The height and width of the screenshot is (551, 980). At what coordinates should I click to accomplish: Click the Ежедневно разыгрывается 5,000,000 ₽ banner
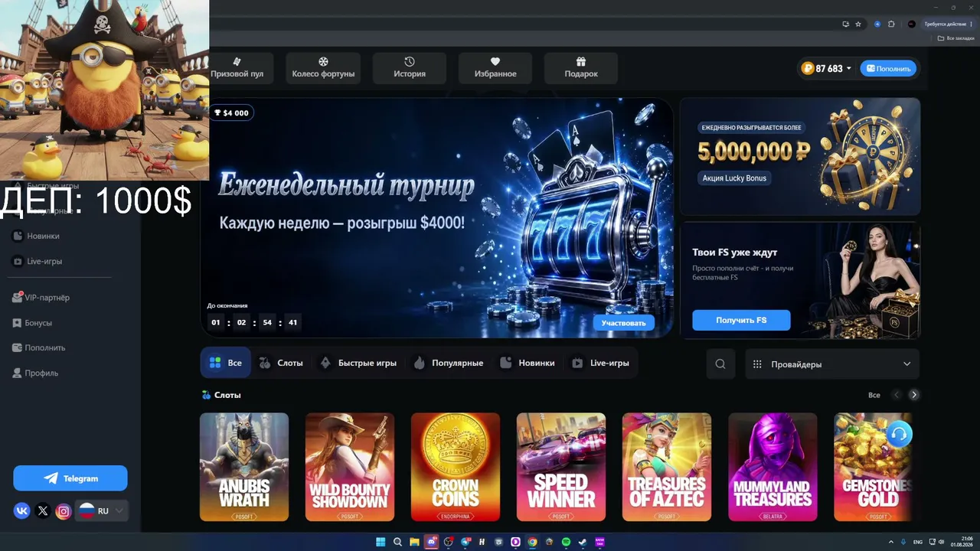[800, 156]
